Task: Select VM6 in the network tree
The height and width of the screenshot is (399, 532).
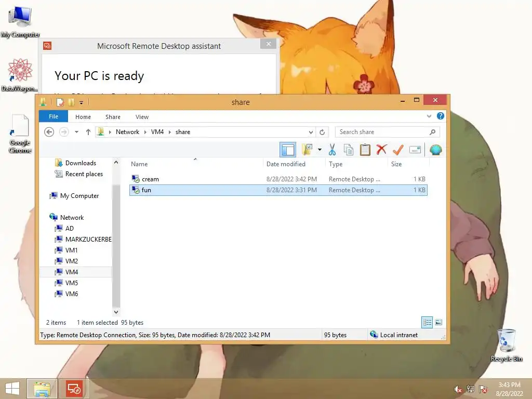Action: tap(71, 294)
